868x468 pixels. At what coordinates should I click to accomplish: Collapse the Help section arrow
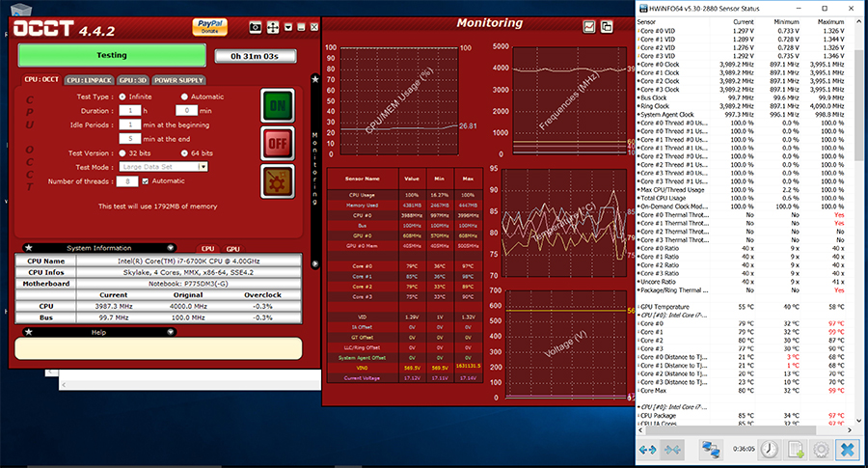pos(171,332)
